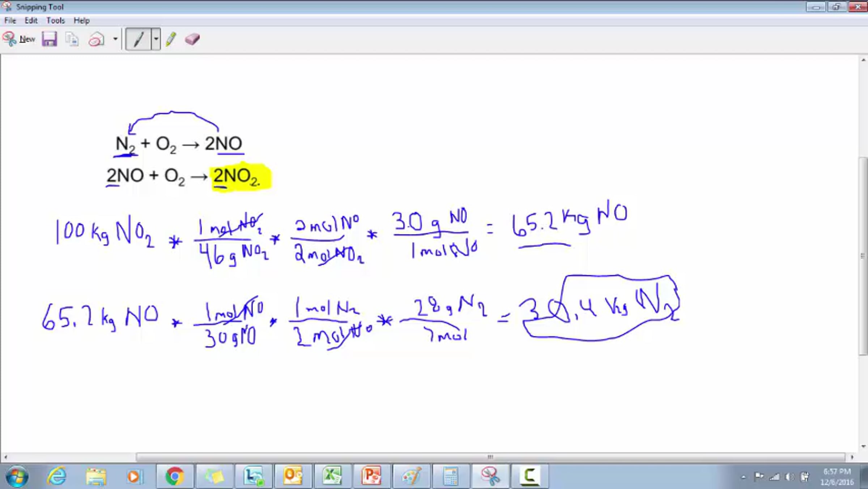
Task: Open Calculator from the taskbar
Action: point(451,476)
